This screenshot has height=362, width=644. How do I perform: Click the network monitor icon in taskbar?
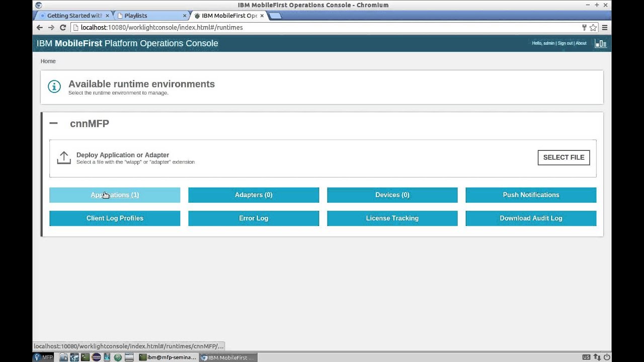(74, 357)
